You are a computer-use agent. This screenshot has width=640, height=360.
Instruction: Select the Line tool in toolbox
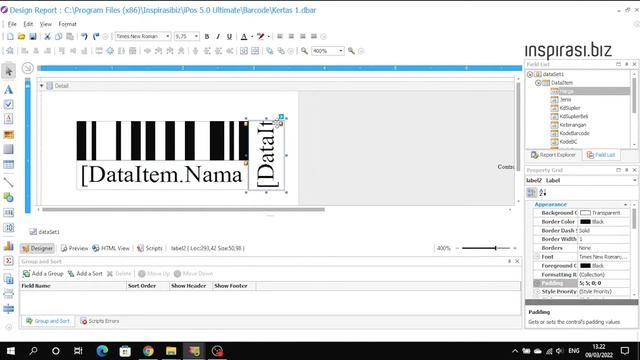[9, 182]
